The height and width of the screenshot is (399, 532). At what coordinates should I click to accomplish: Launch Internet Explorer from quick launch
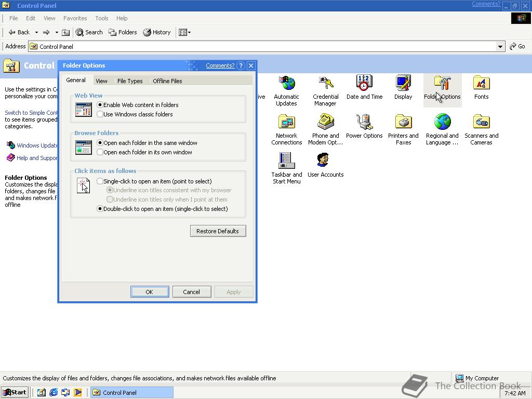54,393
